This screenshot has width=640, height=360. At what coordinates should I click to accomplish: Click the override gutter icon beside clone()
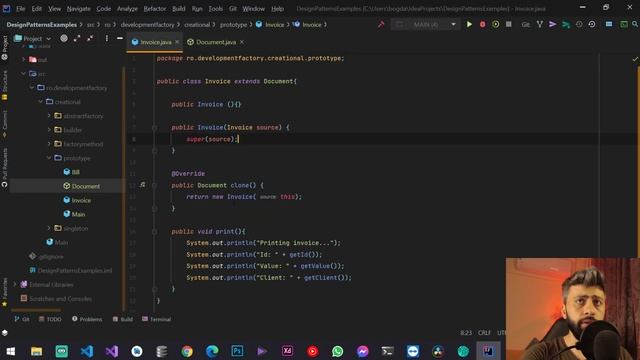coord(142,185)
